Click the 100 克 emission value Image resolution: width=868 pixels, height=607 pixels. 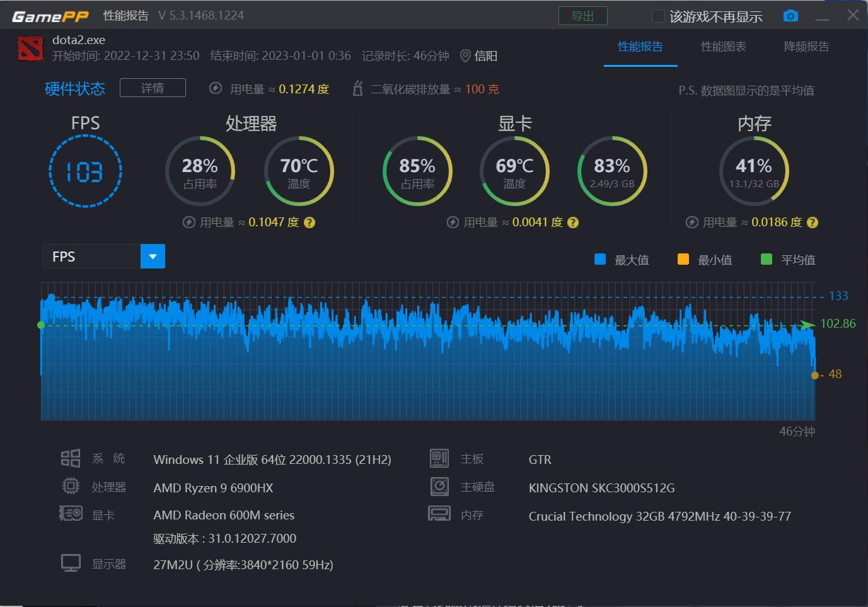pyautogui.click(x=482, y=89)
